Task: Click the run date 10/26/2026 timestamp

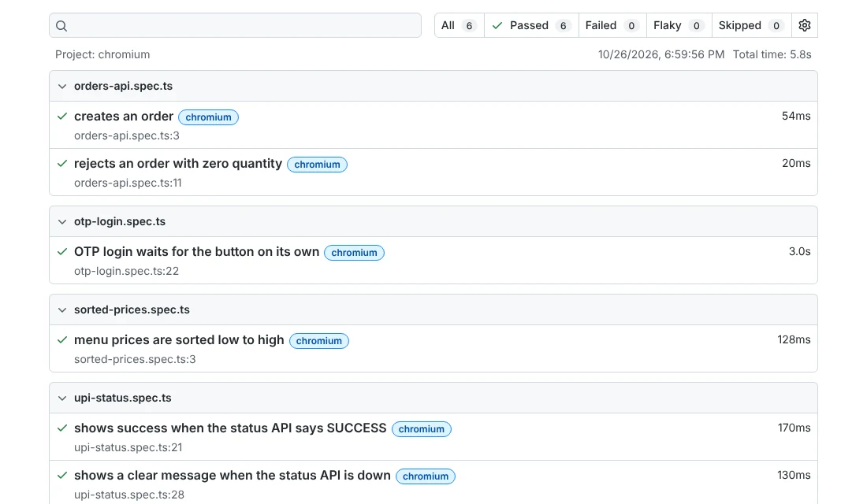Action: (x=660, y=54)
